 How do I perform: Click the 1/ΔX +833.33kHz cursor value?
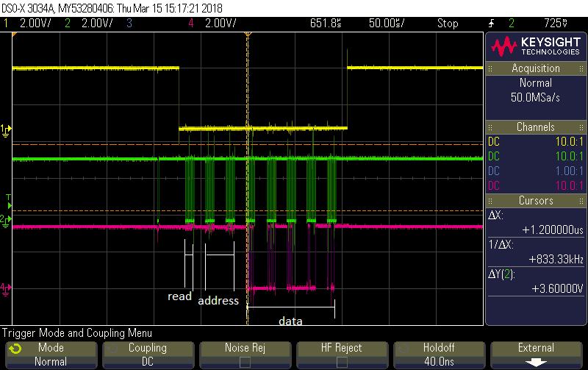pyautogui.click(x=556, y=260)
